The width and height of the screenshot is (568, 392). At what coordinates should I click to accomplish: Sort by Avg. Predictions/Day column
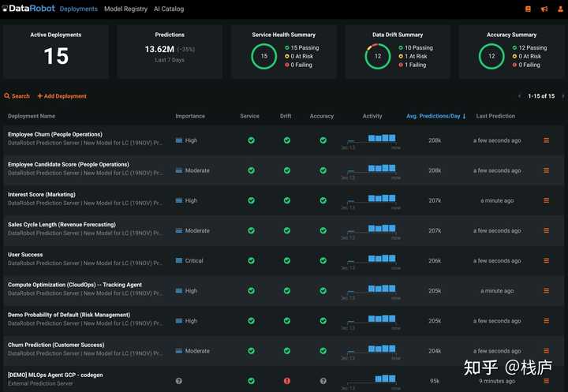point(435,116)
